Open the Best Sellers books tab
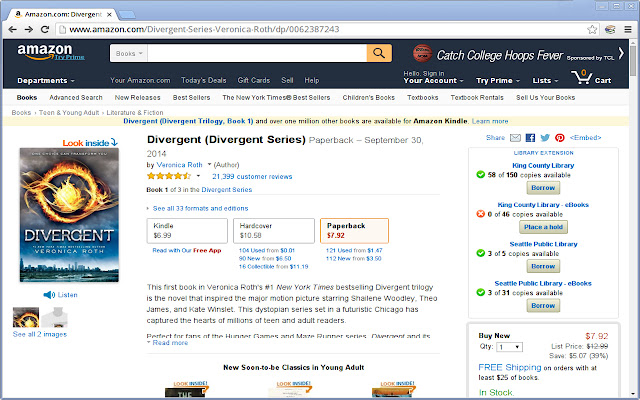This screenshot has height=400, width=640. click(x=191, y=98)
